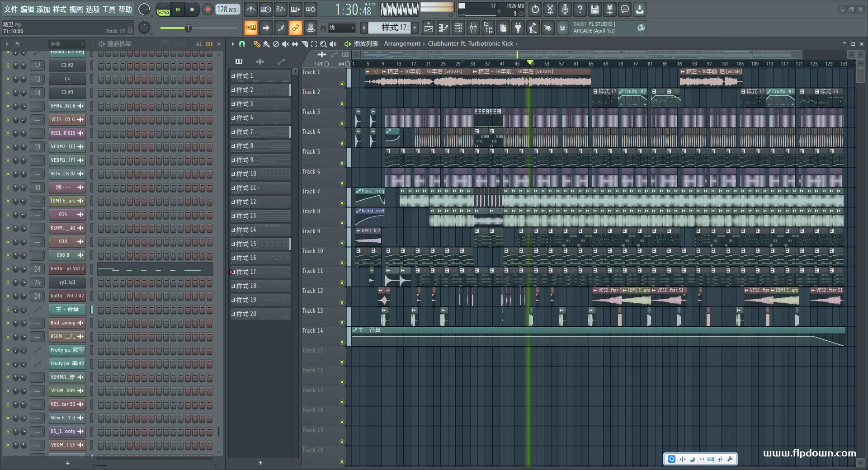Screen dimensions: 868x470
Task: Click the undo history icon
Action: point(535,9)
